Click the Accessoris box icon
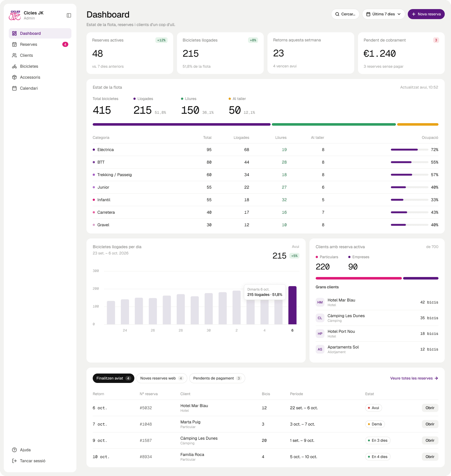 point(14,77)
